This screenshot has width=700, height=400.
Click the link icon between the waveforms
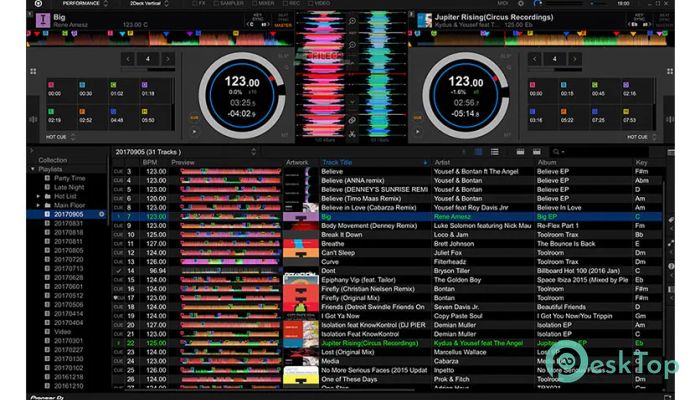(352, 120)
